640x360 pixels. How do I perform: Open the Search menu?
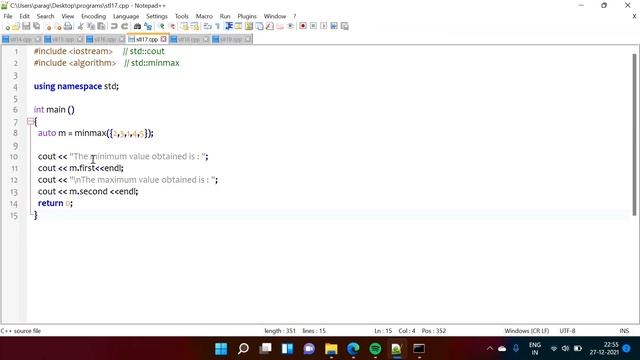(45, 16)
